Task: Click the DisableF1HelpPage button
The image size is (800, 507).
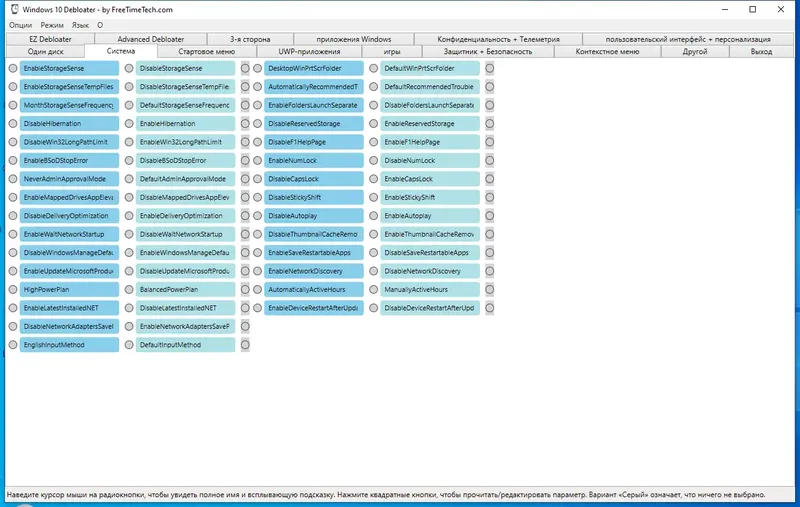Action: point(314,142)
